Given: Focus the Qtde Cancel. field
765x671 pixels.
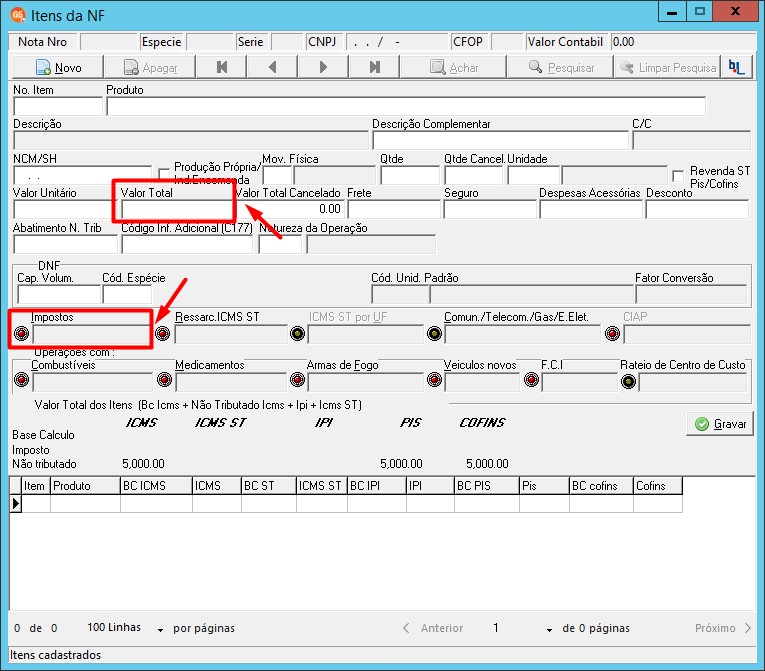Looking at the screenshot, I should pos(474,175).
